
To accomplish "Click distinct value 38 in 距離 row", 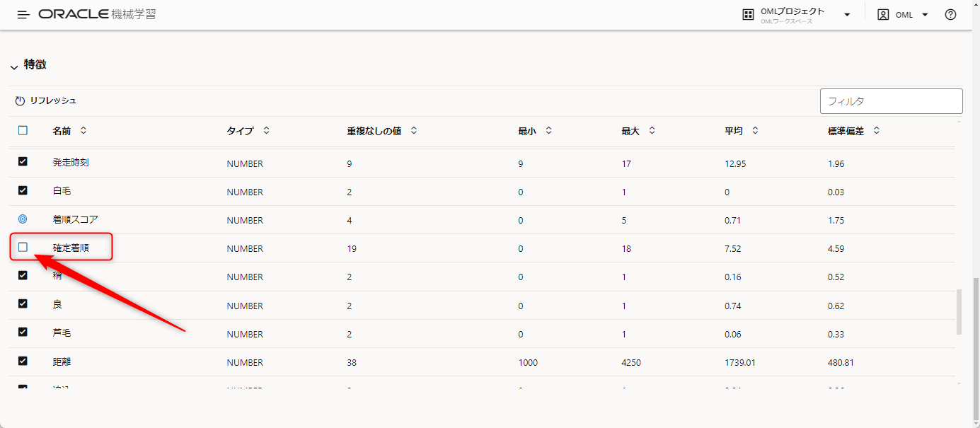I will pos(352,363).
